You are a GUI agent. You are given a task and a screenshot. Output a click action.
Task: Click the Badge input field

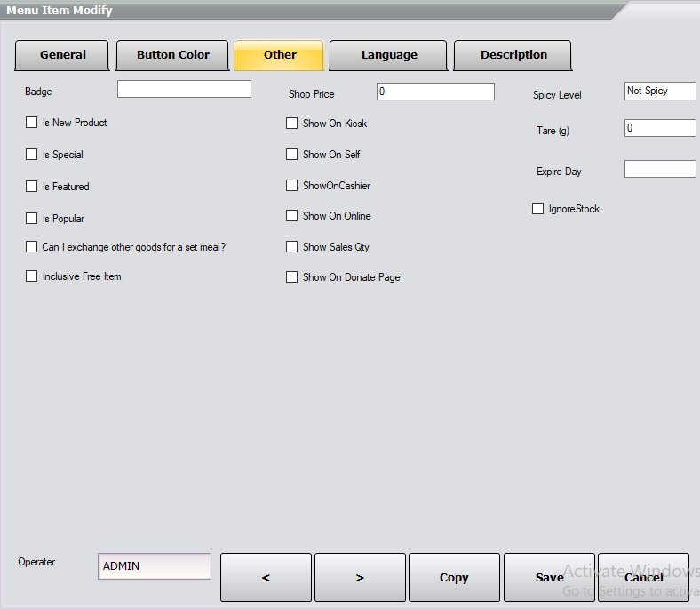[x=185, y=89]
